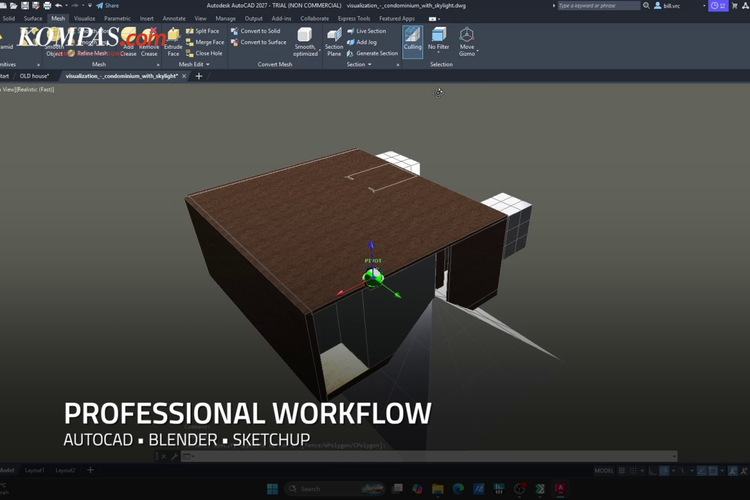The width and height of the screenshot is (750, 500).
Task: Click the trial days remaining clock badge
Action: 718,6
